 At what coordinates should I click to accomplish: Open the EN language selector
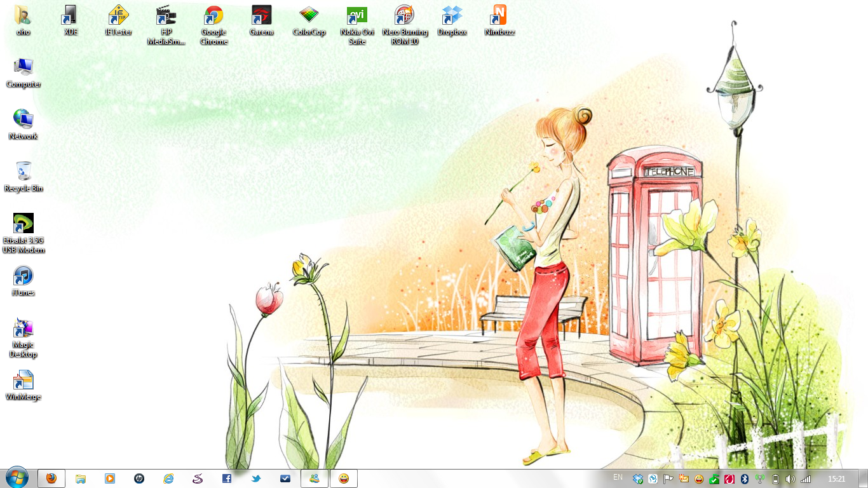(618, 477)
